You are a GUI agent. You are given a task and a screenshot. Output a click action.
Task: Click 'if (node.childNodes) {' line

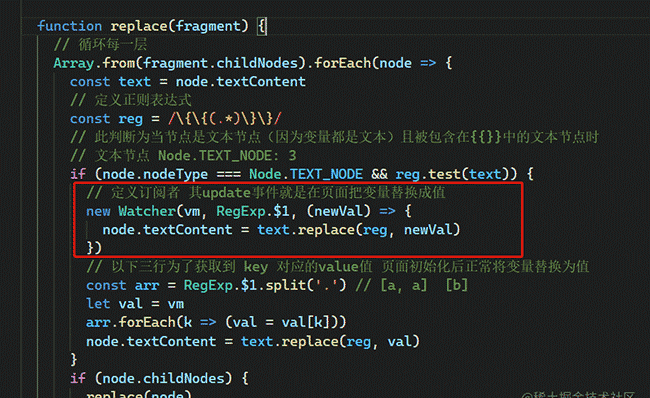click(159, 378)
